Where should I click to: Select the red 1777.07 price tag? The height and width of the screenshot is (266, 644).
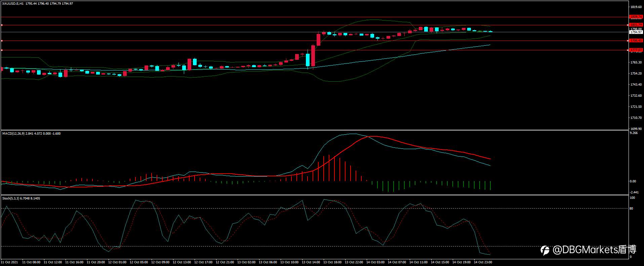point(636,50)
